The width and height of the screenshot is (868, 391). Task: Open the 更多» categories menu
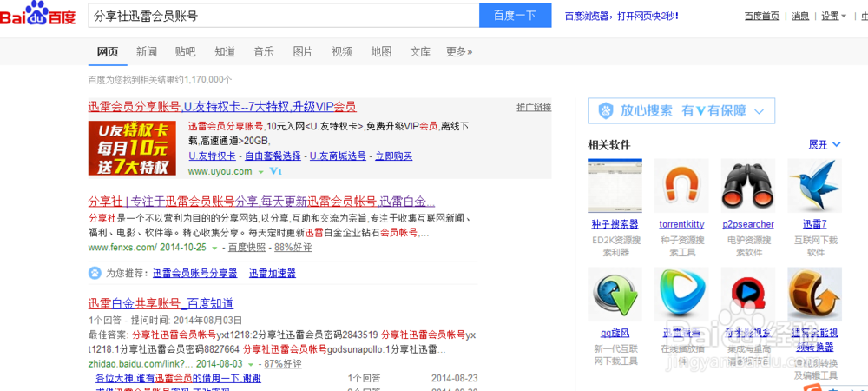pos(459,52)
